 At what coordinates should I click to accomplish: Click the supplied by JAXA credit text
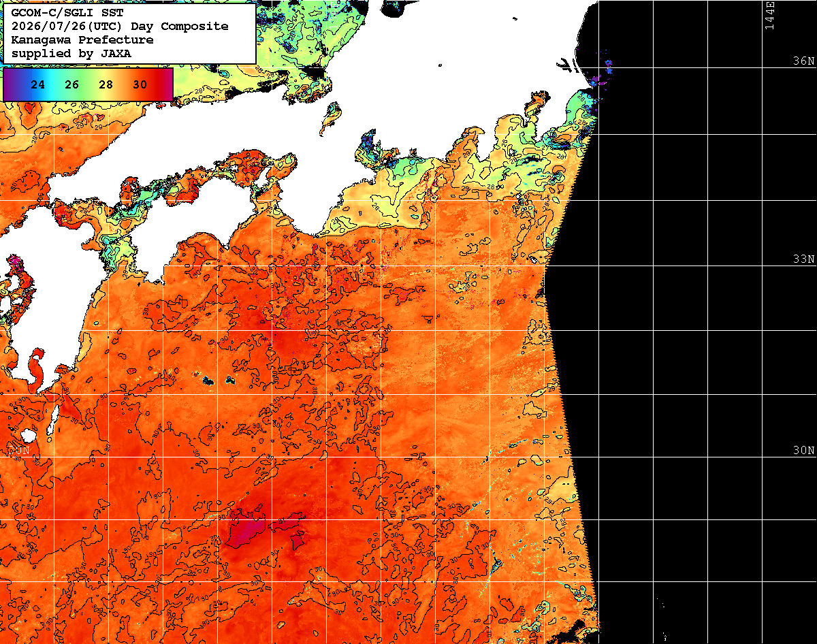pyautogui.click(x=71, y=53)
